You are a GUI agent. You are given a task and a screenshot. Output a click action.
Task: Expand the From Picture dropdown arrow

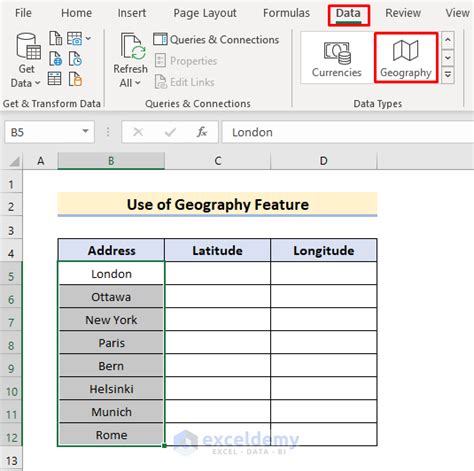[x=88, y=38]
